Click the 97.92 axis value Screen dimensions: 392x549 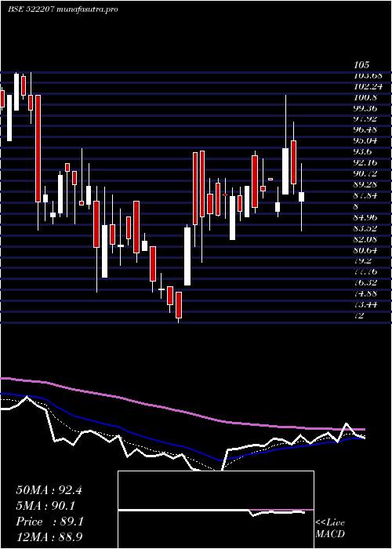tap(367, 119)
